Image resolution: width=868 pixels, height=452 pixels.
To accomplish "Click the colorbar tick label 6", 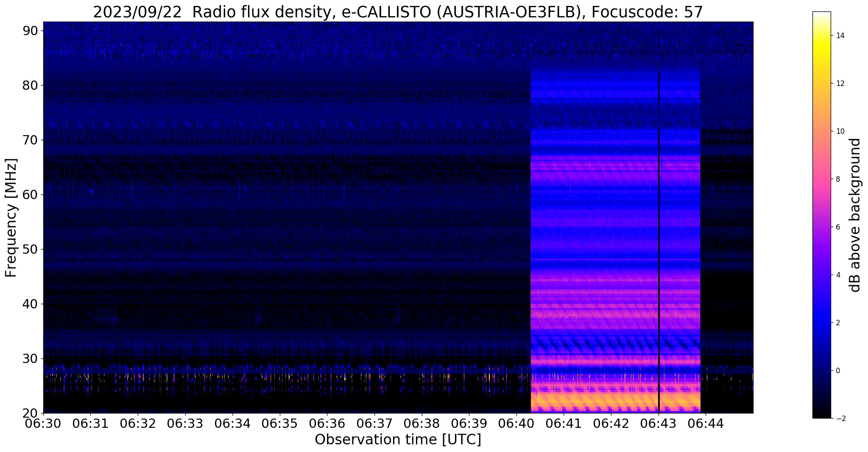I will [x=837, y=227].
